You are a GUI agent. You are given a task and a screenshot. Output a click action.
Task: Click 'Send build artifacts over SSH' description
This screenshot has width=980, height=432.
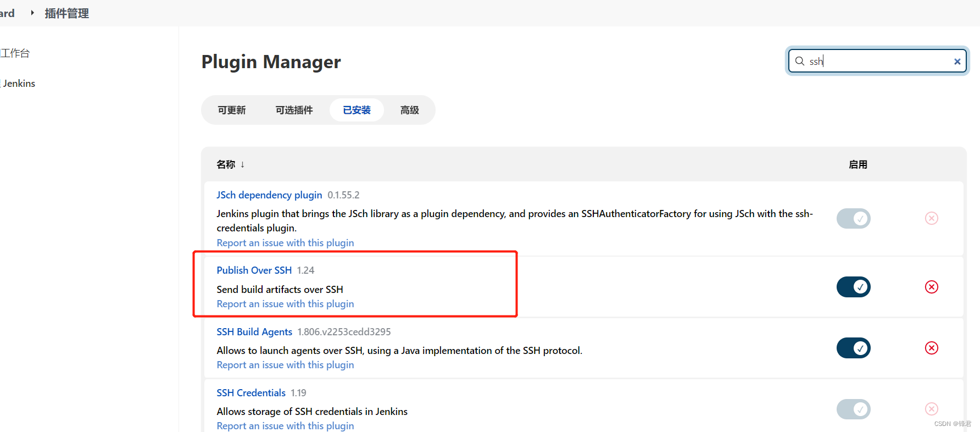280,290
